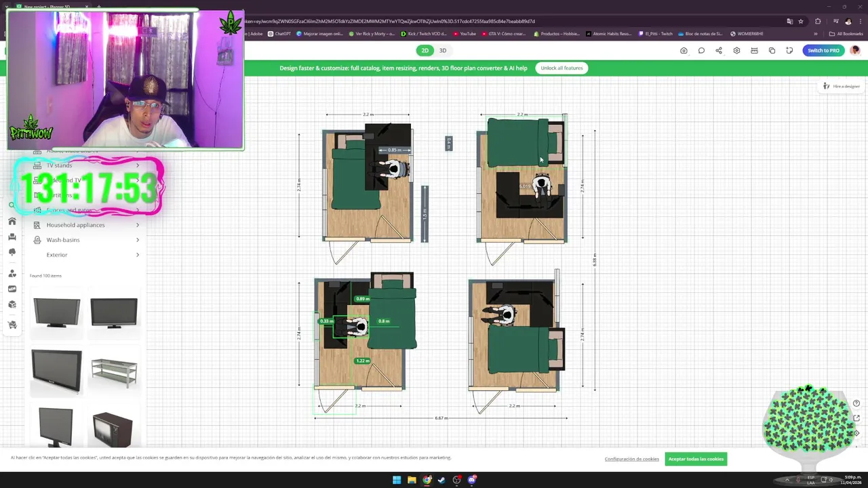This screenshot has height=488, width=868.
Task: Open the El_Pitti - Twitch bookmark
Action: [656, 33]
